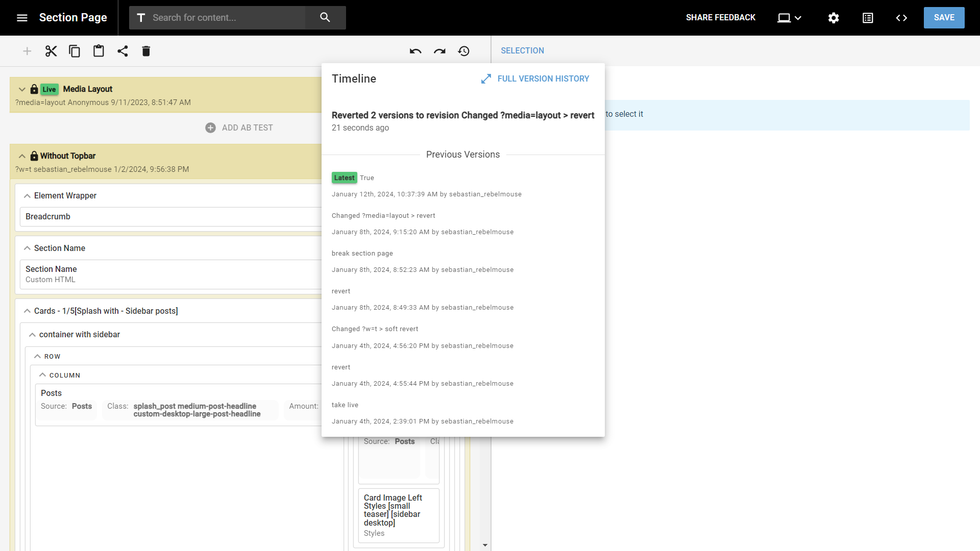This screenshot has width=980, height=551.
Task: Click the share icon in toolbar
Action: 123,51
